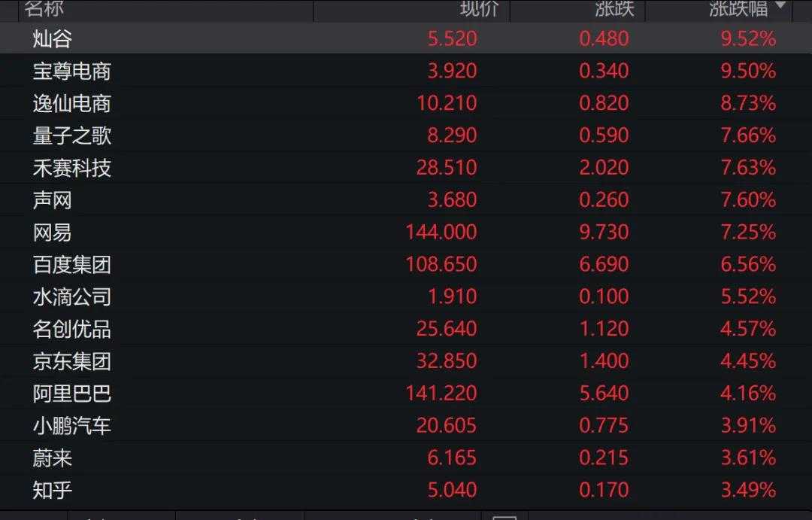Select the 京东集团 stock row
The image size is (812, 520).
click(x=72, y=361)
